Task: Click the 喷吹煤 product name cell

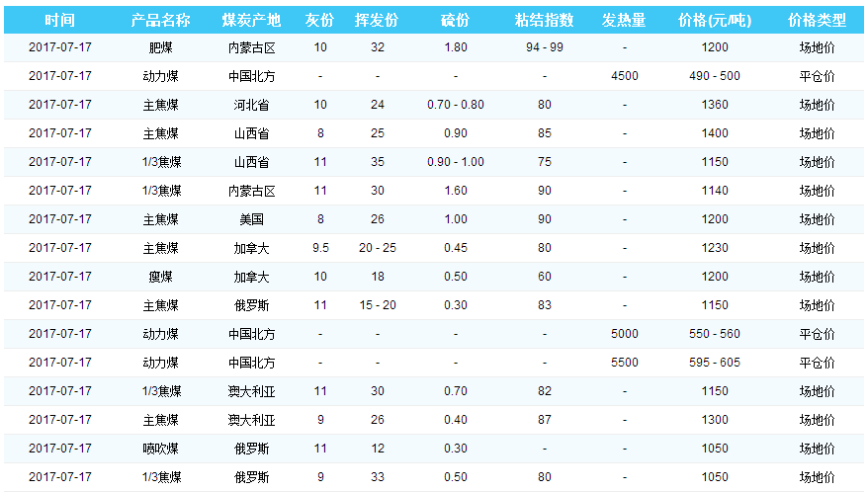Action: pos(160,449)
